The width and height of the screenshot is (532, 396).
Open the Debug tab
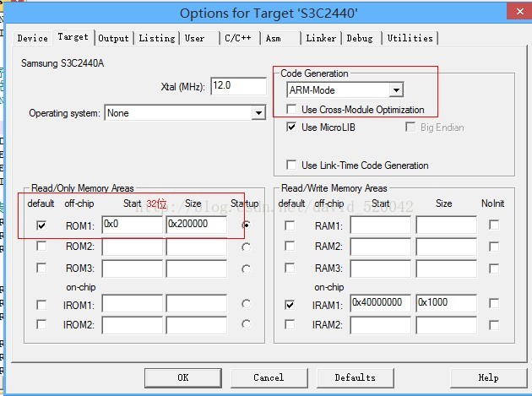pos(361,38)
